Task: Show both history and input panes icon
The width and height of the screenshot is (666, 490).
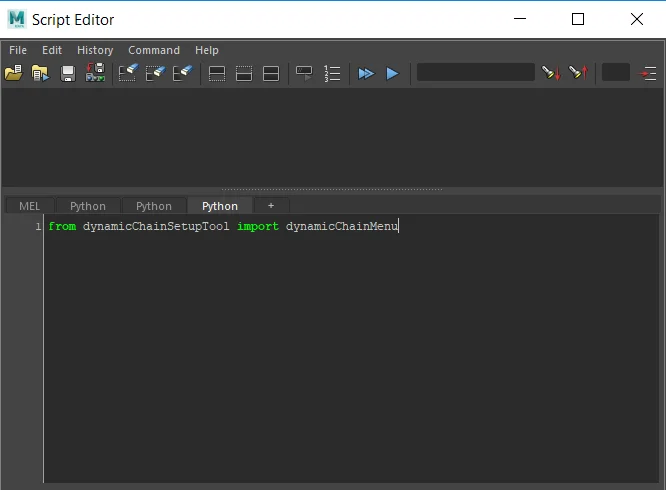Action: [x=271, y=73]
